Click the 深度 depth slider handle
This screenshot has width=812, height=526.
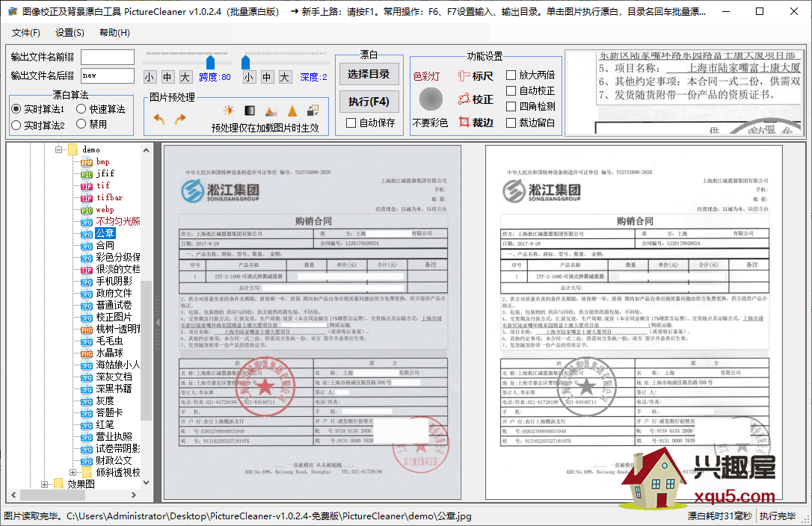(245, 62)
